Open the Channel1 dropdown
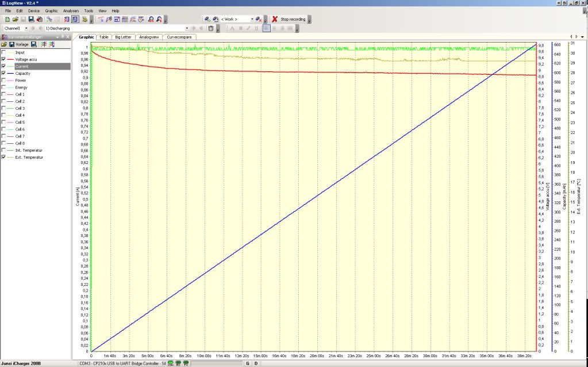Viewport: 588px width, 367px height. click(25, 28)
